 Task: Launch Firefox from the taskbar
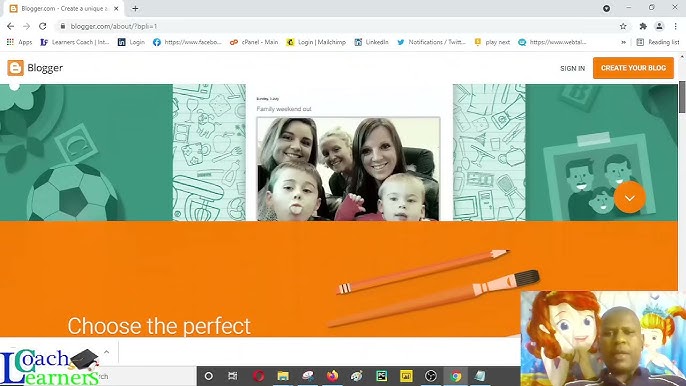pos(332,376)
